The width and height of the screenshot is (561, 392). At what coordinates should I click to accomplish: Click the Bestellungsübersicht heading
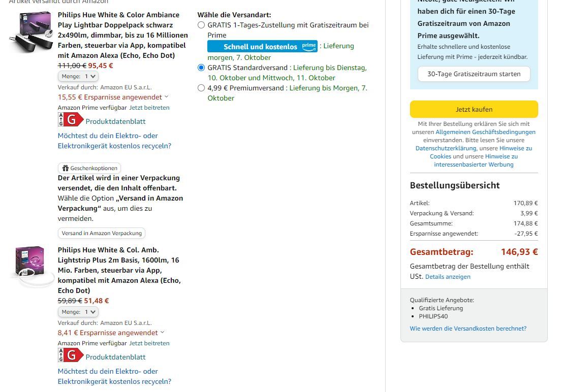coord(455,185)
